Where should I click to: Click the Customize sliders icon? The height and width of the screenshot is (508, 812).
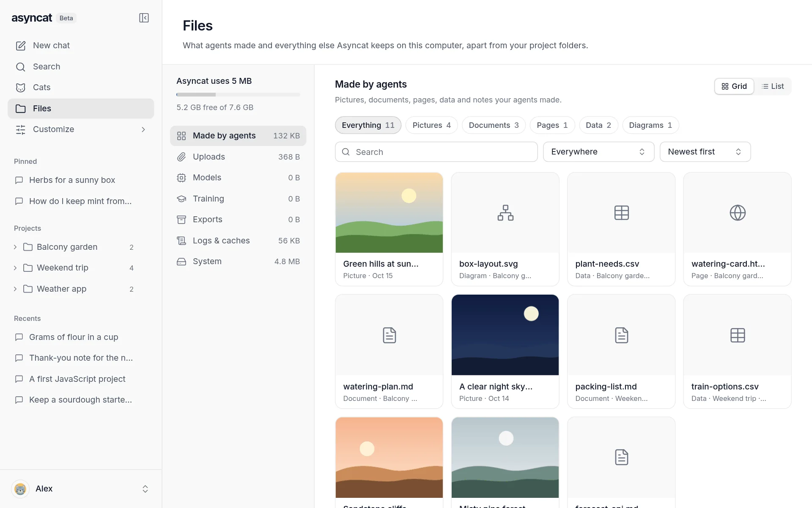coord(21,130)
